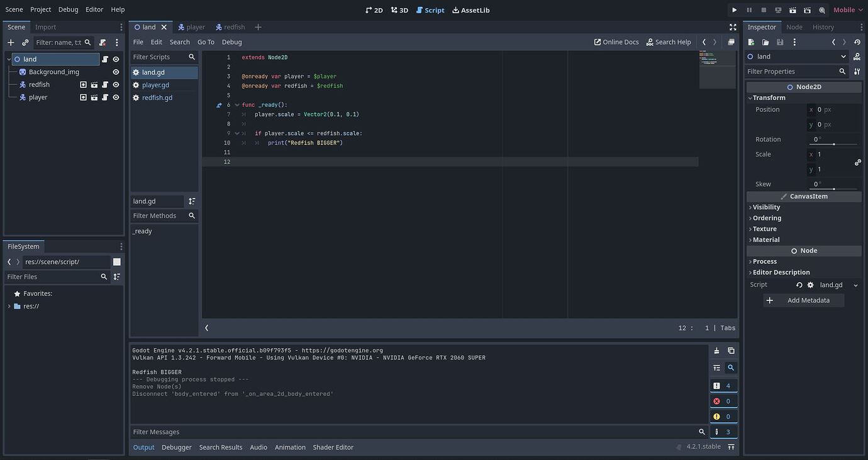This screenshot has width=868, height=460.
Task: Click the Add Metadata button
Action: (803, 300)
